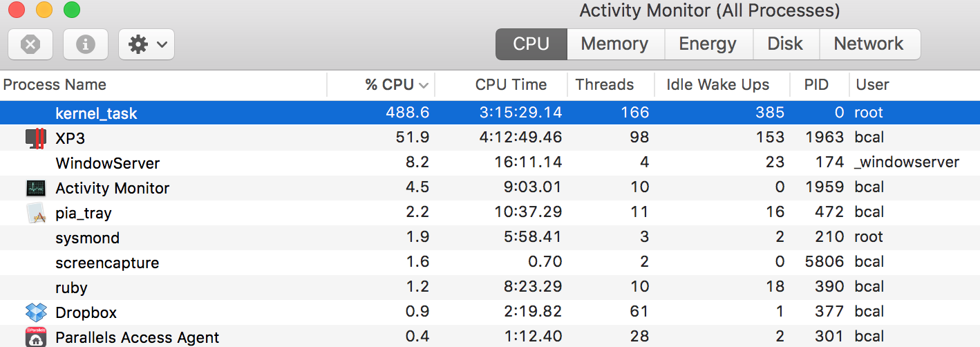The image size is (980, 347).
Task: Click the 166 threads value
Action: click(635, 113)
